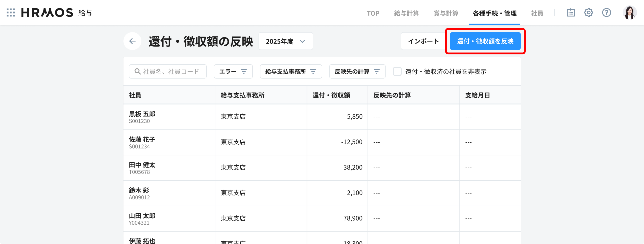Check 還付・徴収済の社員を非表示 checkbox
This screenshot has width=644, height=244.
click(397, 72)
